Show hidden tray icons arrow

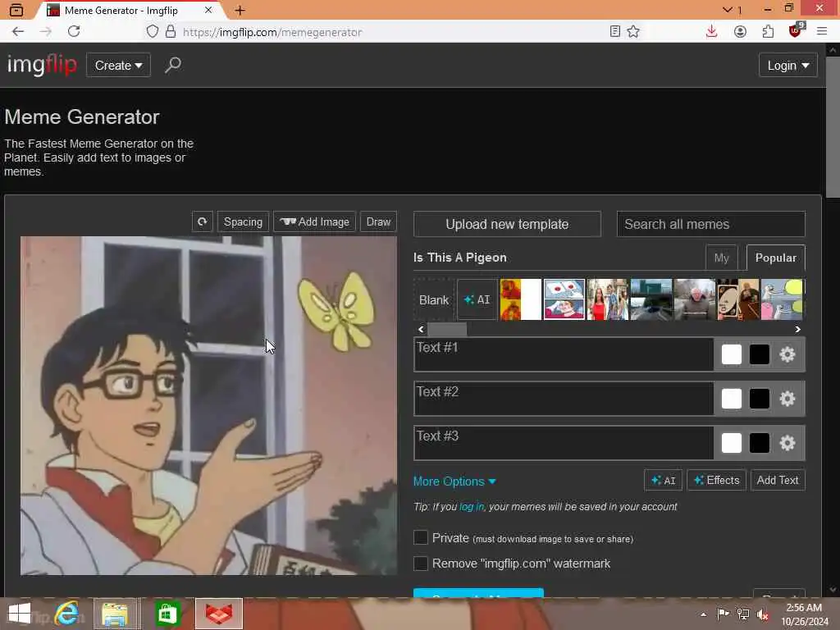pyautogui.click(x=703, y=614)
